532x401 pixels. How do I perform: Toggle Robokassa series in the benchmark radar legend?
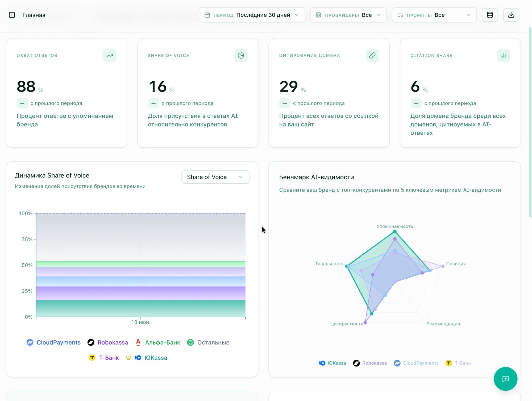[370, 363]
